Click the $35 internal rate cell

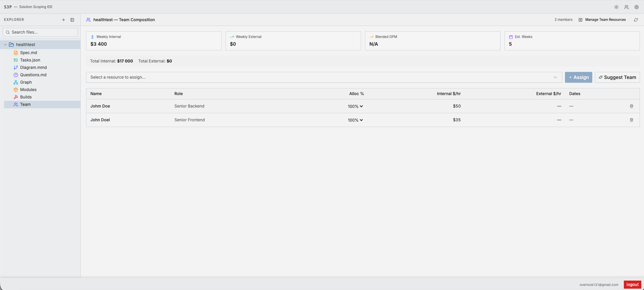(457, 120)
